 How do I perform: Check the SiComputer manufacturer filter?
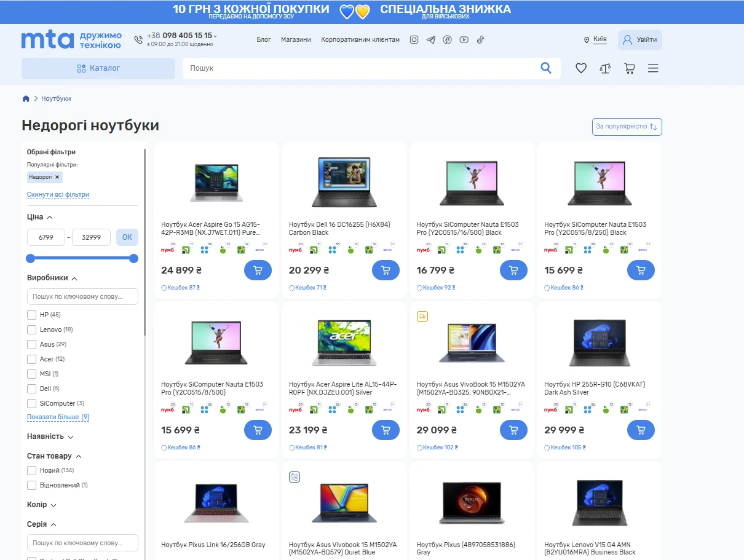[31, 403]
